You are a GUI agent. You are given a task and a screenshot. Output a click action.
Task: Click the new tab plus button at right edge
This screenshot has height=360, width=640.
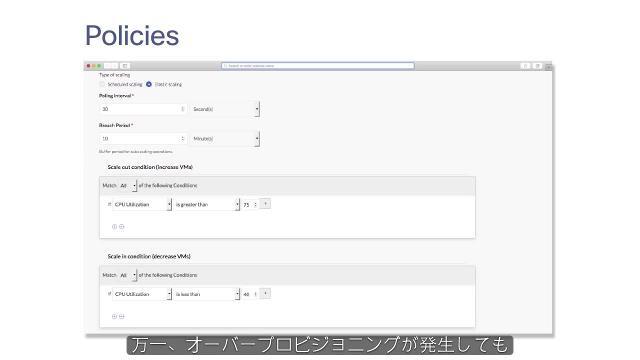[549, 66]
